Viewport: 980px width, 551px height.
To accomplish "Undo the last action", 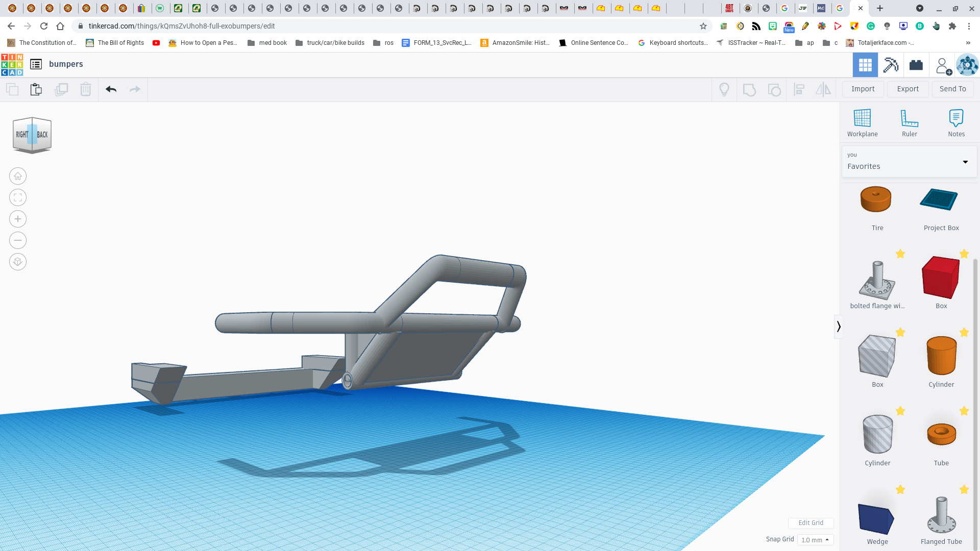I will tap(111, 89).
